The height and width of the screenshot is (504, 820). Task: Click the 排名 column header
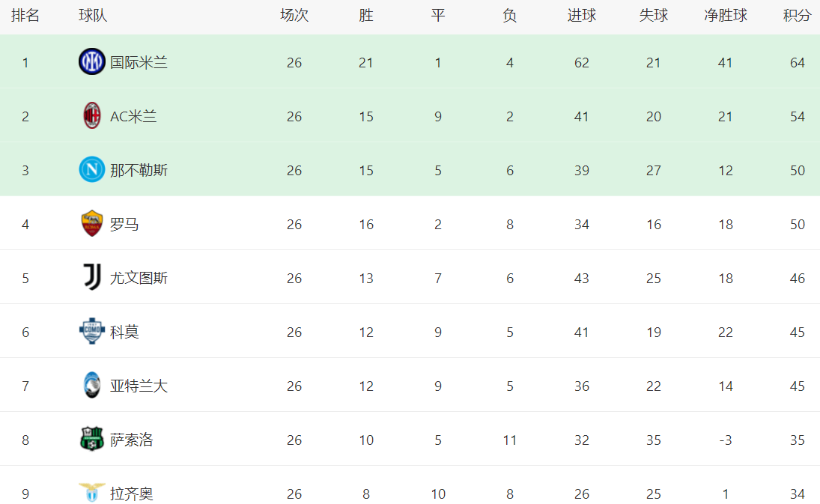tap(25, 16)
